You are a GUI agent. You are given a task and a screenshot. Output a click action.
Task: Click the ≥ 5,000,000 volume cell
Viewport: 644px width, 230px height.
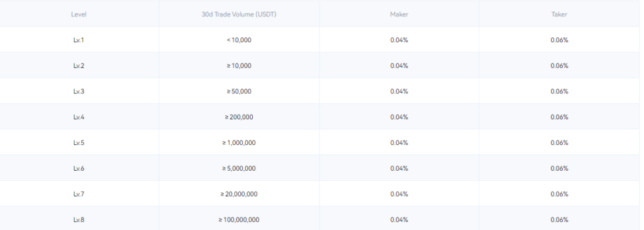(239, 168)
